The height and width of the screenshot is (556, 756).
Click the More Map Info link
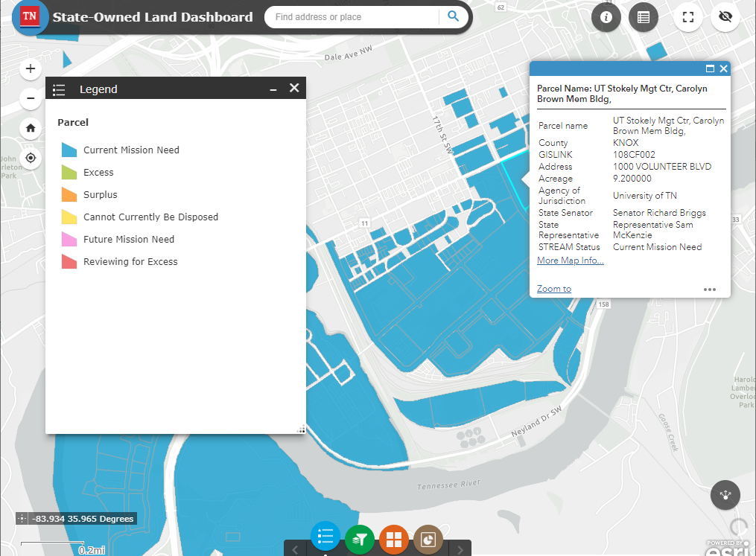click(571, 261)
